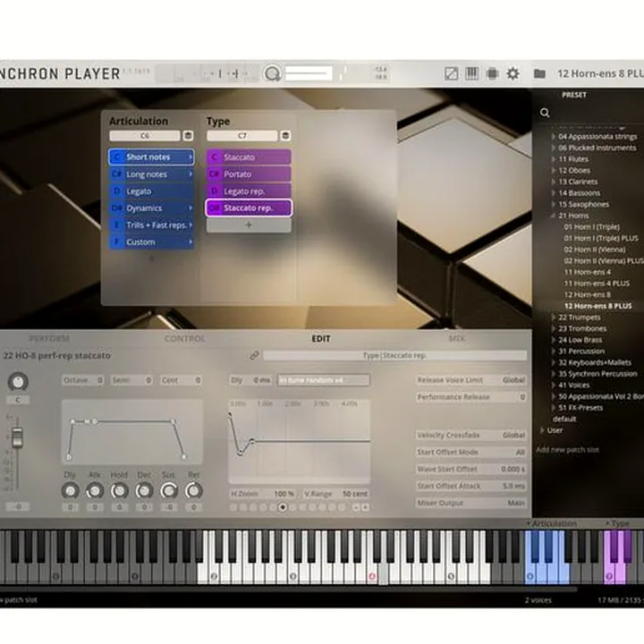Click the master volume bar in toolbar
The width and height of the screenshot is (644, 644).
click(x=309, y=74)
